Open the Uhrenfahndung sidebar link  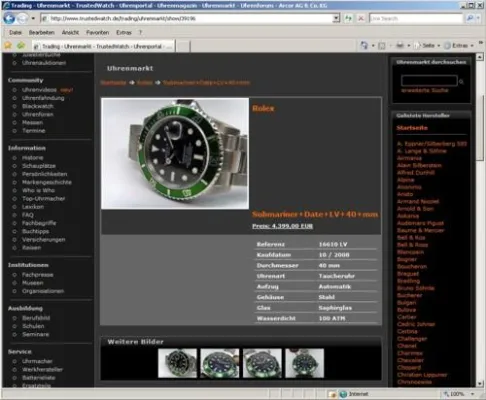[43, 98]
